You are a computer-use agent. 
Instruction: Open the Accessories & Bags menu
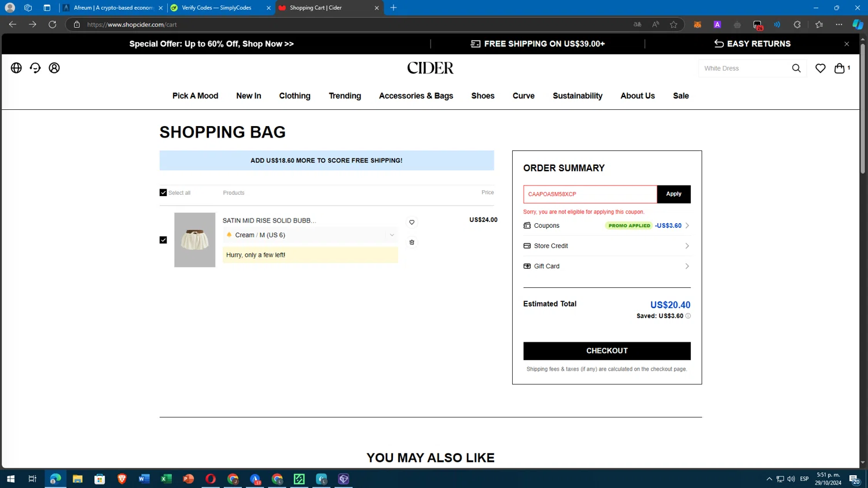pyautogui.click(x=416, y=96)
